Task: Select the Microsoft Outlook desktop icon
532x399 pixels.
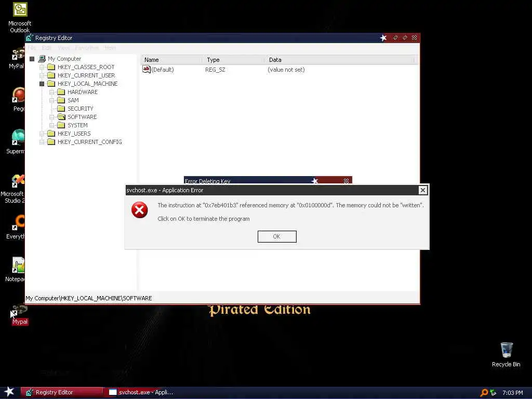Action: 20,17
